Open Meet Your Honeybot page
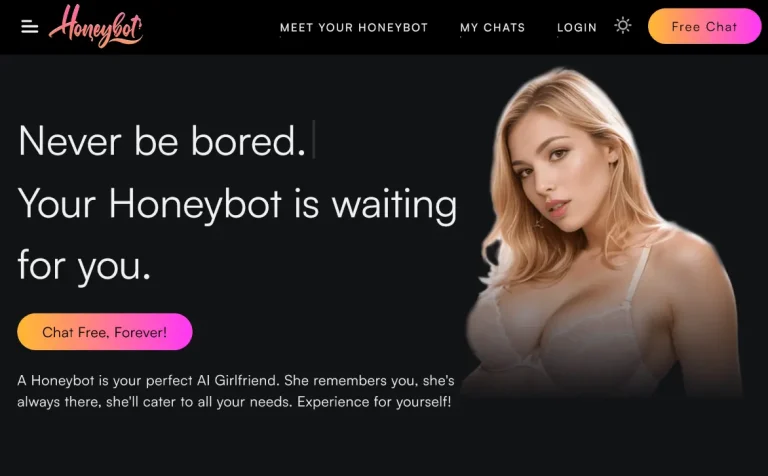This screenshot has height=476, width=768. click(x=354, y=28)
